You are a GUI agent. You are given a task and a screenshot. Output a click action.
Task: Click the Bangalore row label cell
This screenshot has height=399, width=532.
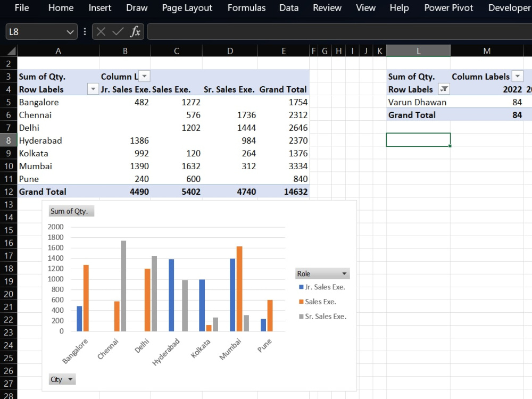click(58, 102)
